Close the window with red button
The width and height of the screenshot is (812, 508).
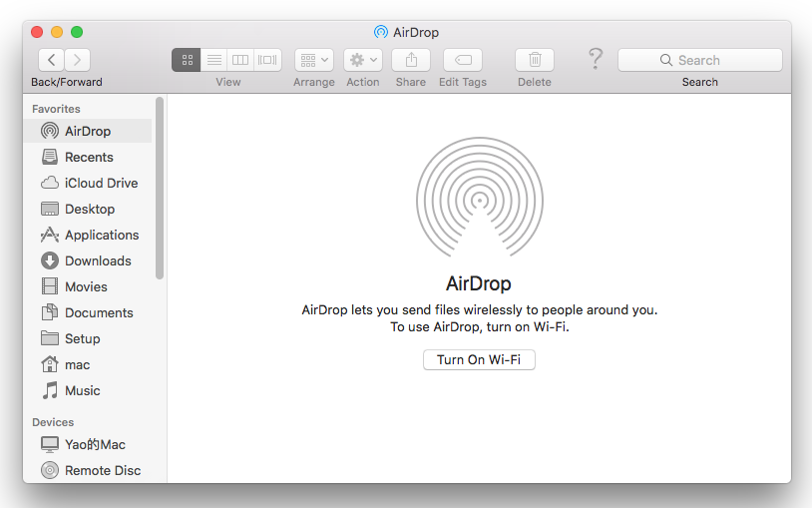(x=37, y=32)
